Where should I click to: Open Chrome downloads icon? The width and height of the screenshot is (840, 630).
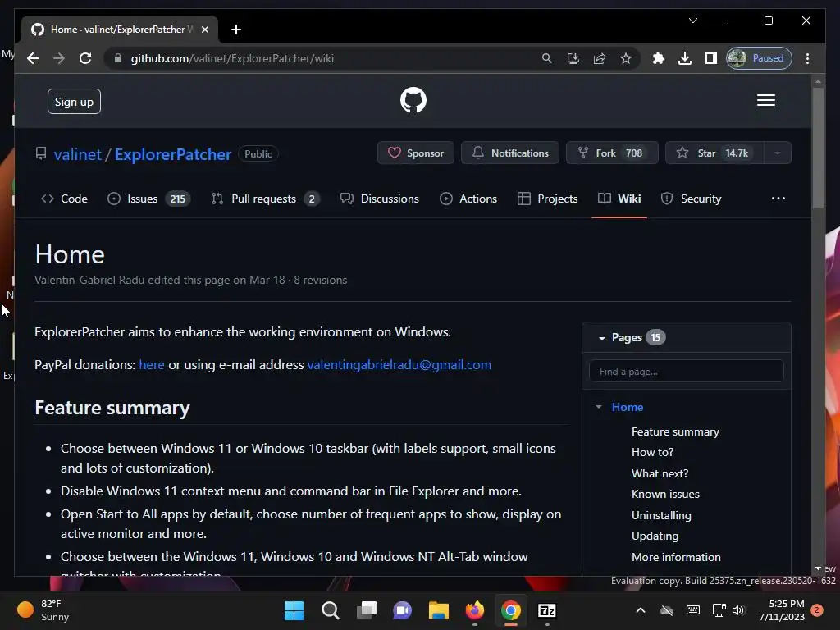(685, 58)
